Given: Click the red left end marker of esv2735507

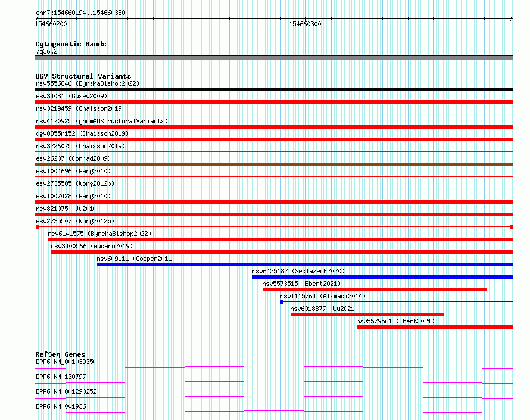Looking at the screenshot, I should click(37, 227).
